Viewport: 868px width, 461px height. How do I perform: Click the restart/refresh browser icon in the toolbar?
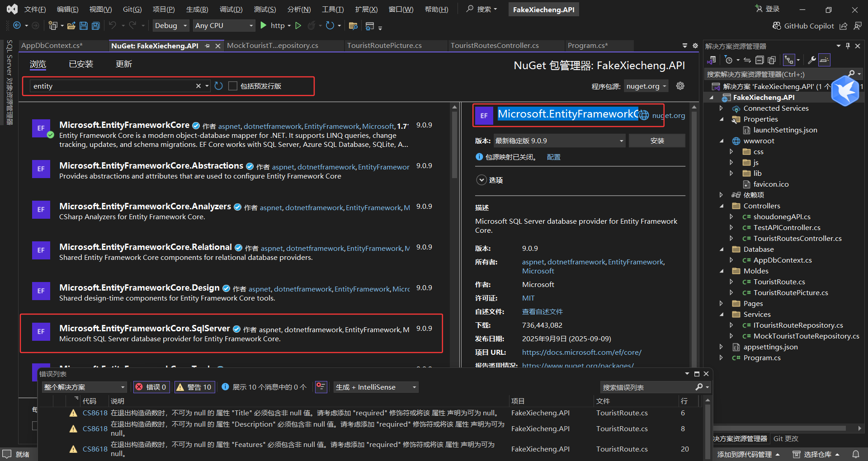330,26
